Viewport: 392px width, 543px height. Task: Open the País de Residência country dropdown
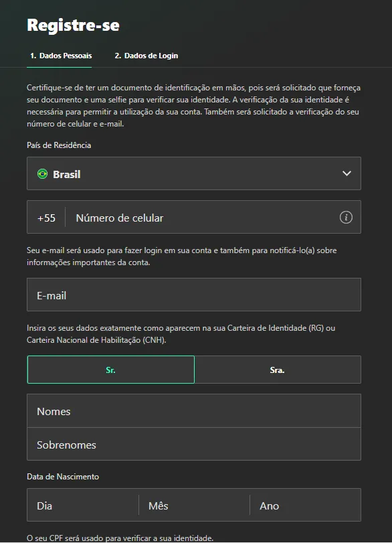(x=194, y=173)
